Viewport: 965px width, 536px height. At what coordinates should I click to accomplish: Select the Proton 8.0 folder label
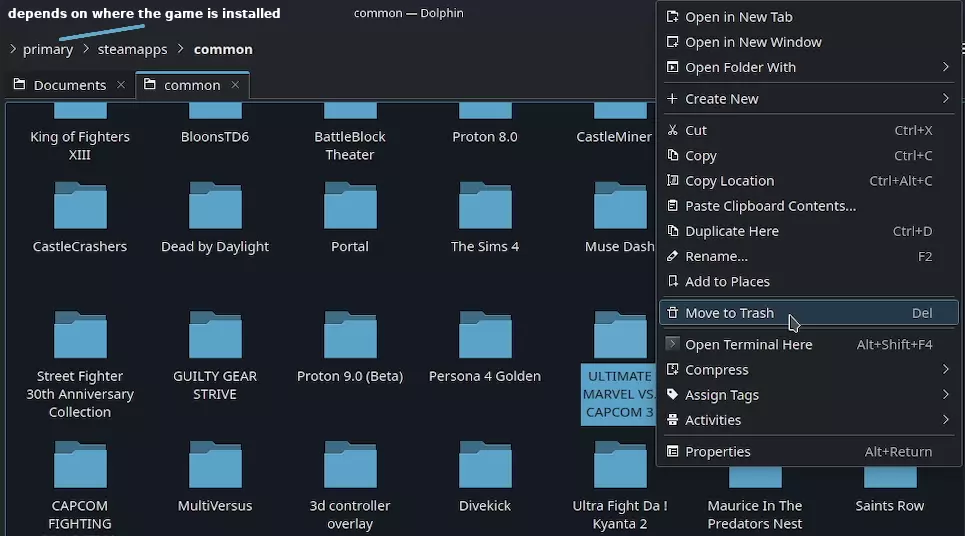(x=485, y=137)
